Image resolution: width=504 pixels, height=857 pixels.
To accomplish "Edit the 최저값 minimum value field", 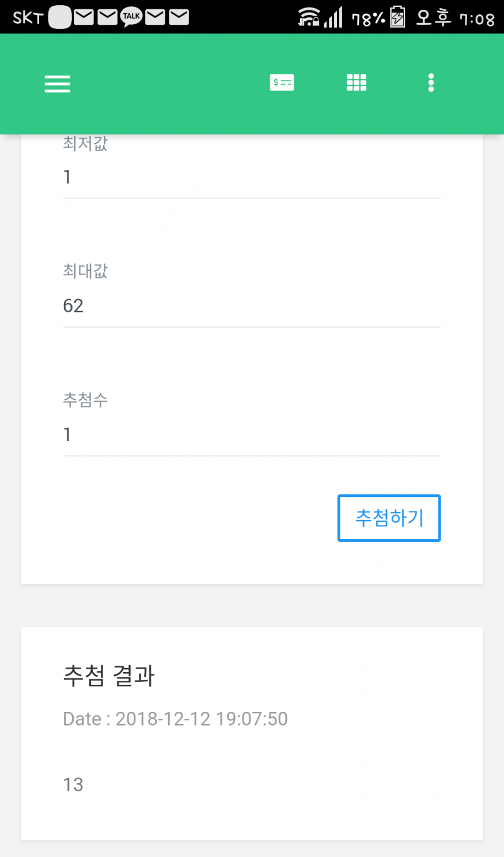I will pyautogui.click(x=252, y=177).
